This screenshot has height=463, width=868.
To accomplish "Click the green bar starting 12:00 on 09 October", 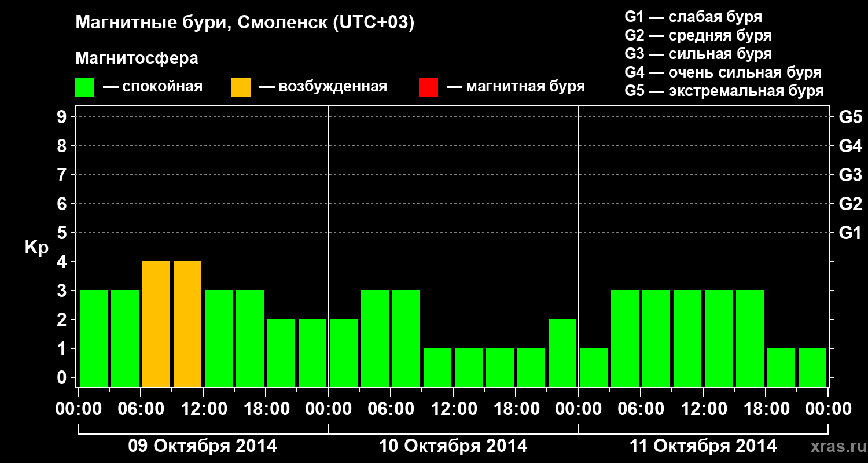I will point(219,338).
